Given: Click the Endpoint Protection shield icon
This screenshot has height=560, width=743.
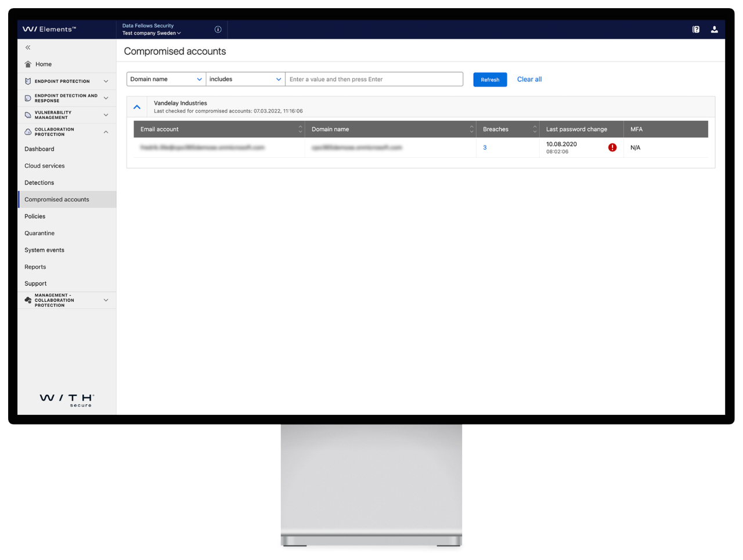Looking at the screenshot, I should point(28,81).
